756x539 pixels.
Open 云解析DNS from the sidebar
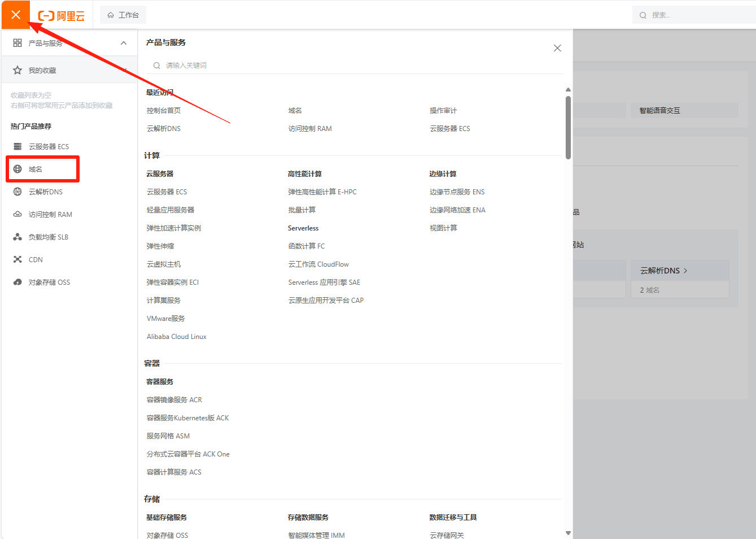pyautogui.click(x=46, y=192)
